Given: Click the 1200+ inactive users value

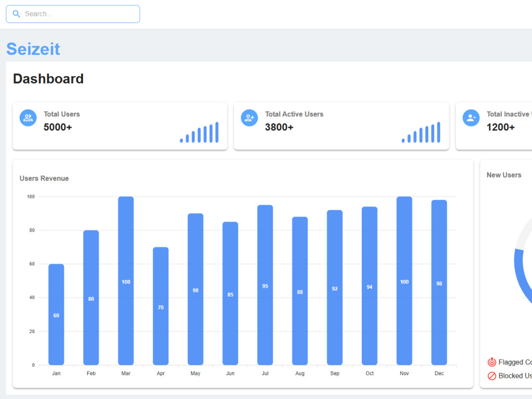Looking at the screenshot, I should pyautogui.click(x=501, y=127).
